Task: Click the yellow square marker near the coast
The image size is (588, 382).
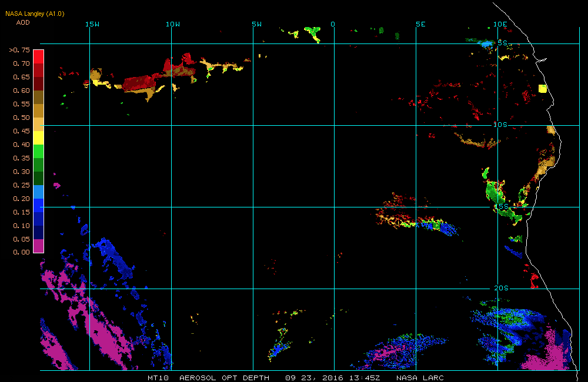Action: [543, 89]
